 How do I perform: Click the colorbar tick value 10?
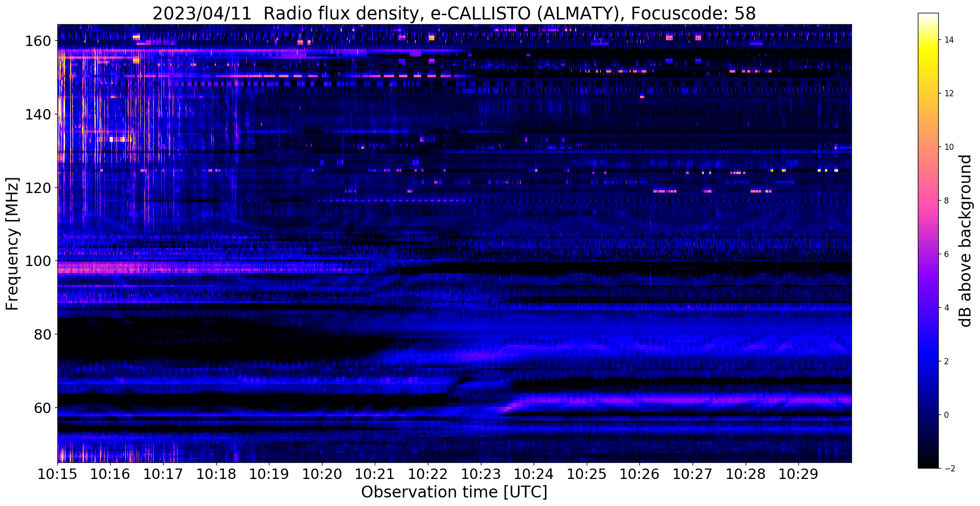pyautogui.click(x=949, y=147)
